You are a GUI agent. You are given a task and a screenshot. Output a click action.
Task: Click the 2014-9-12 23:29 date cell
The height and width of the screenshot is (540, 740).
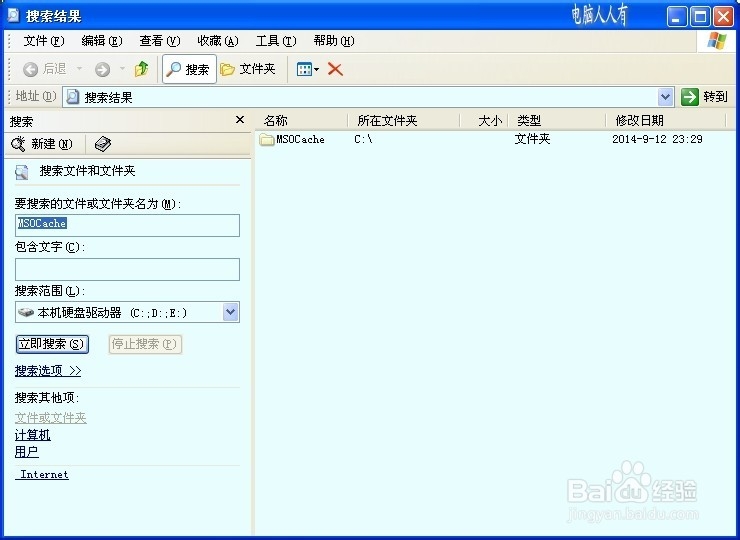[x=657, y=139]
